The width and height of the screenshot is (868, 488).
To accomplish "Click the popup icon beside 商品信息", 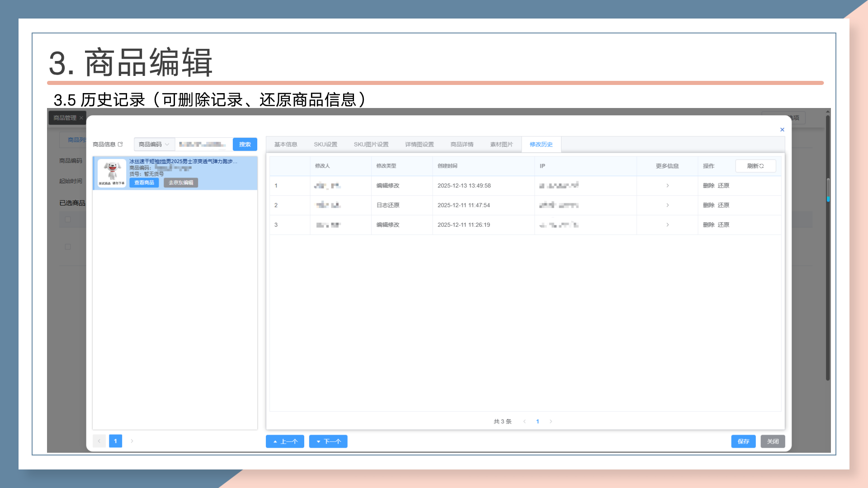I will click(x=120, y=145).
